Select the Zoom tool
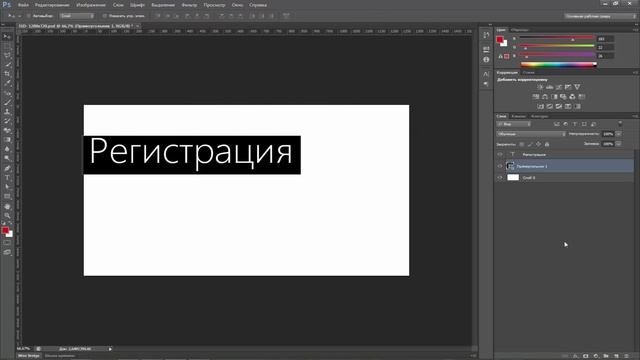The width and height of the screenshot is (640, 360). 7,216
